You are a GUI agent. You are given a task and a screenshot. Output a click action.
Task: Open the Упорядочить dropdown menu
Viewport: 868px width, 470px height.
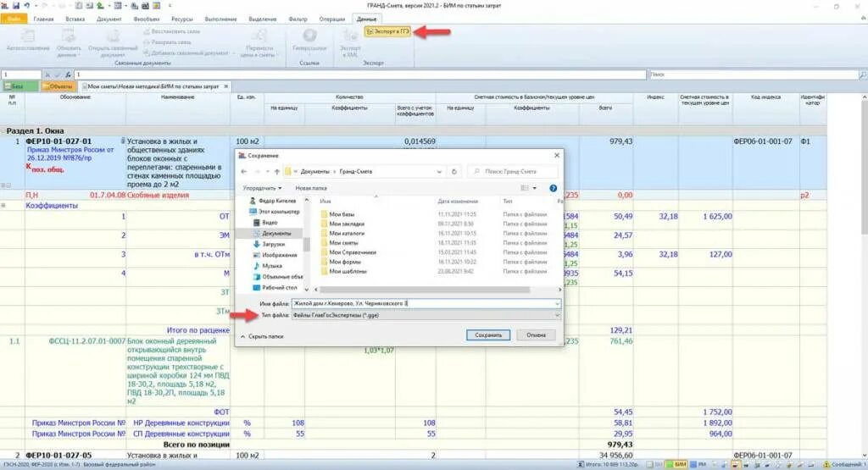(262, 189)
